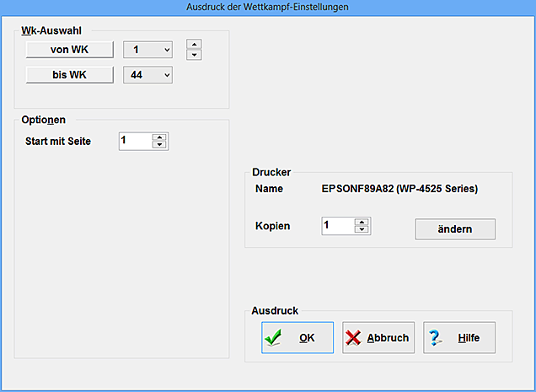Increase the 'Start mit Seite' value

pyautogui.click(x=159, y=137)
